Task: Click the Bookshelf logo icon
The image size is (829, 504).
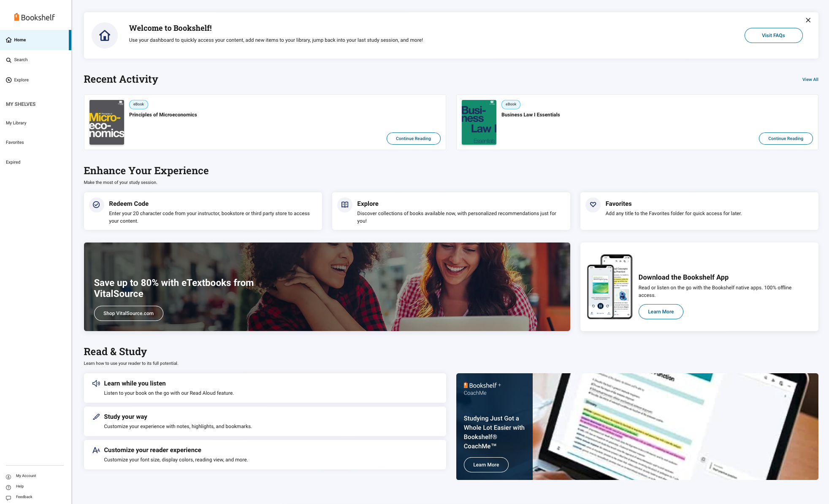Action: (x=16, y=17)
